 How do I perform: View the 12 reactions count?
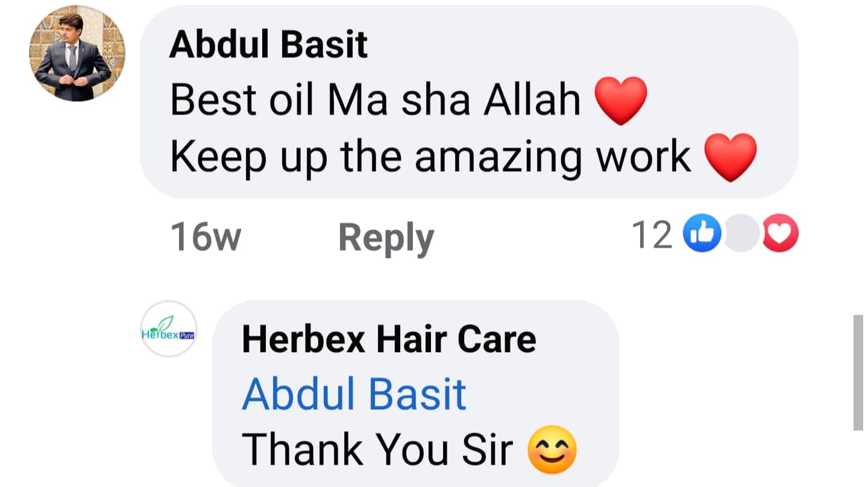(x=652, y=234)
